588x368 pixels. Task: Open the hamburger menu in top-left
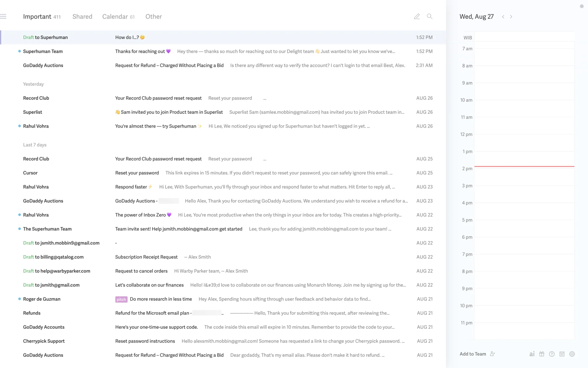[x=3, y=17]
